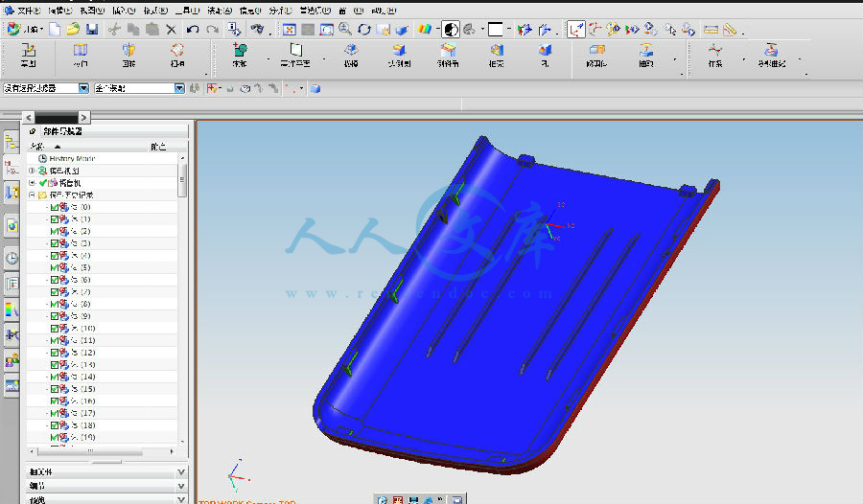The height and width of the screenshot is (504, 863).
Task: Toggle checkbox for body (1)
Action: [55, 219]
